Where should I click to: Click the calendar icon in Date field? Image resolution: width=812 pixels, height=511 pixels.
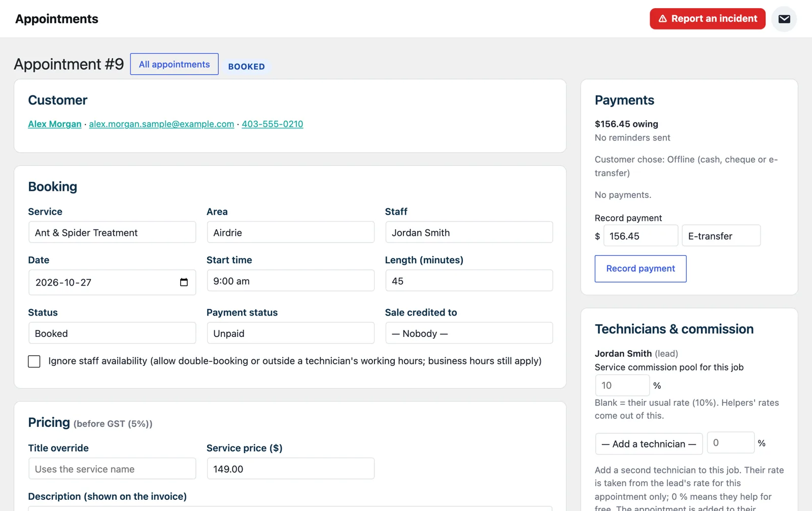pos(184,282)
